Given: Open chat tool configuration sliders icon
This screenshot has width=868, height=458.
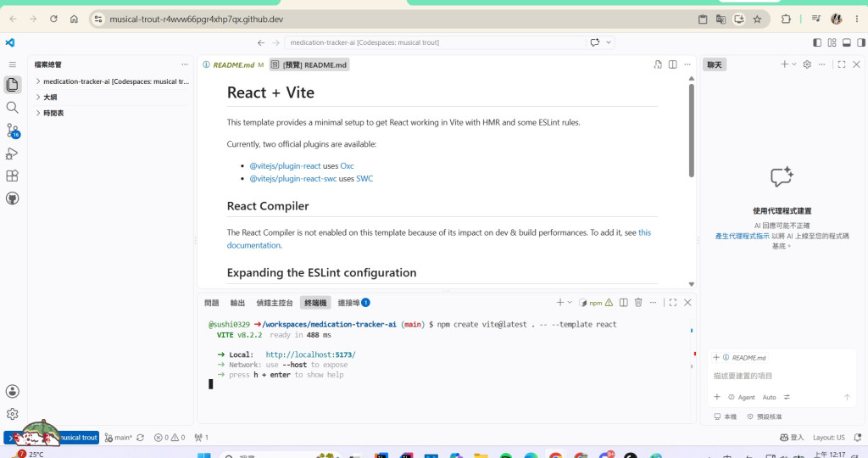Looking at the screenshot, I should click(787, 397).
